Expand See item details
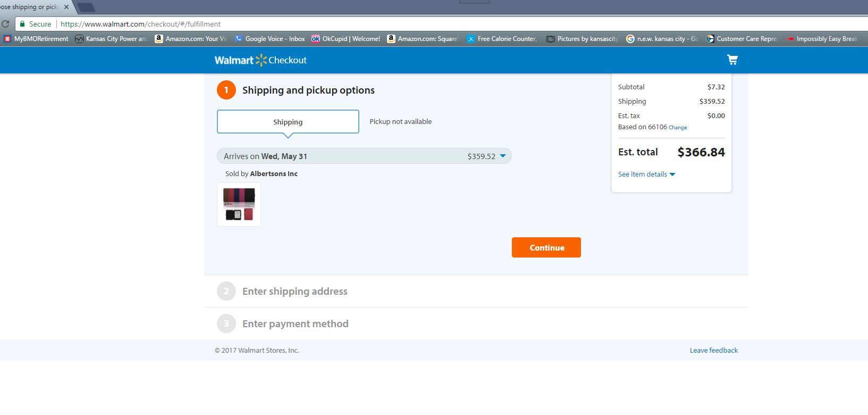Viewport: 868px width, 415px height. [x=646, y=175]
